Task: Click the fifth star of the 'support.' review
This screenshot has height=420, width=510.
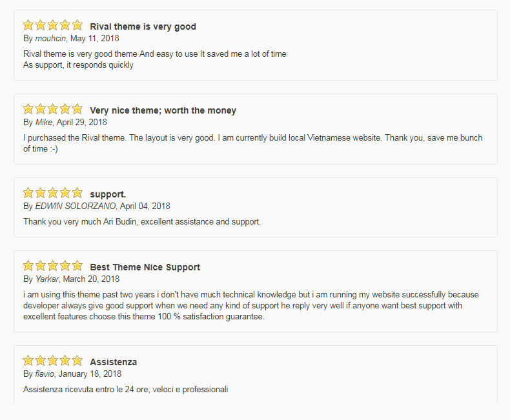Action: (x=77, y=193)
